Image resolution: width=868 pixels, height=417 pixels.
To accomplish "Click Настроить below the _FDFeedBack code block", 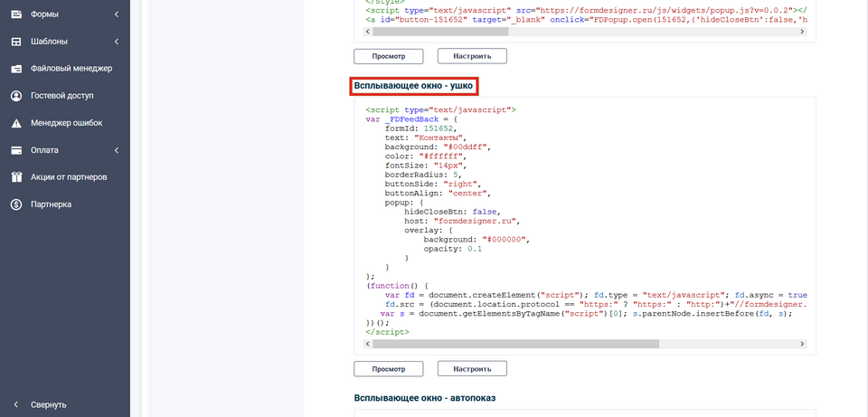I will click(x=472, y=369).
